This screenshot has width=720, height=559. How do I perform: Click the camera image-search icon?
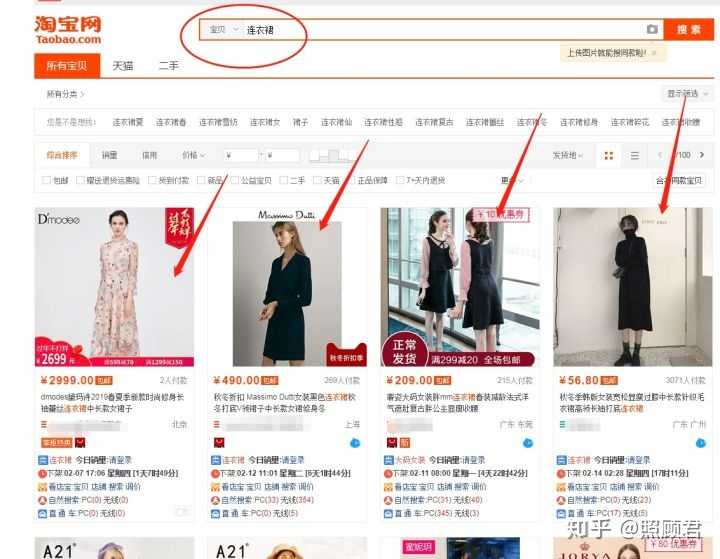tap(652, 30)
